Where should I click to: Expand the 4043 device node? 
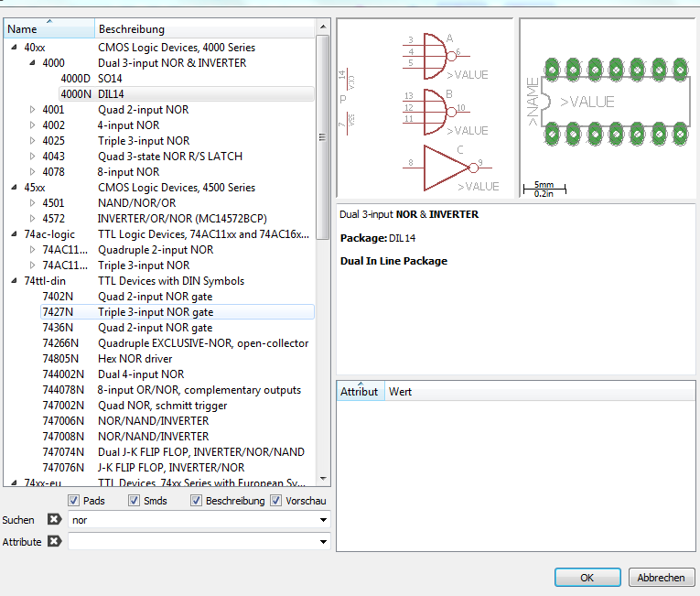point(32,157)
